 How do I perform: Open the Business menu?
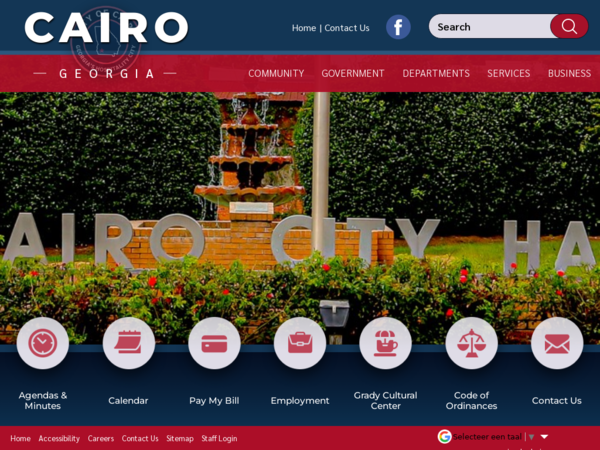(569, 73)
